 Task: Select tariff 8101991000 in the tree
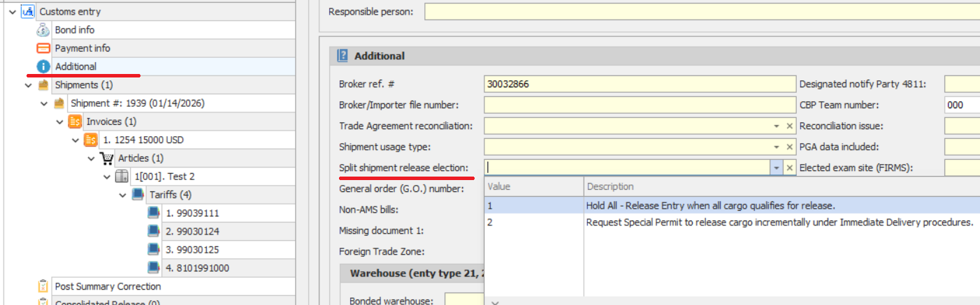click(198, 267)
